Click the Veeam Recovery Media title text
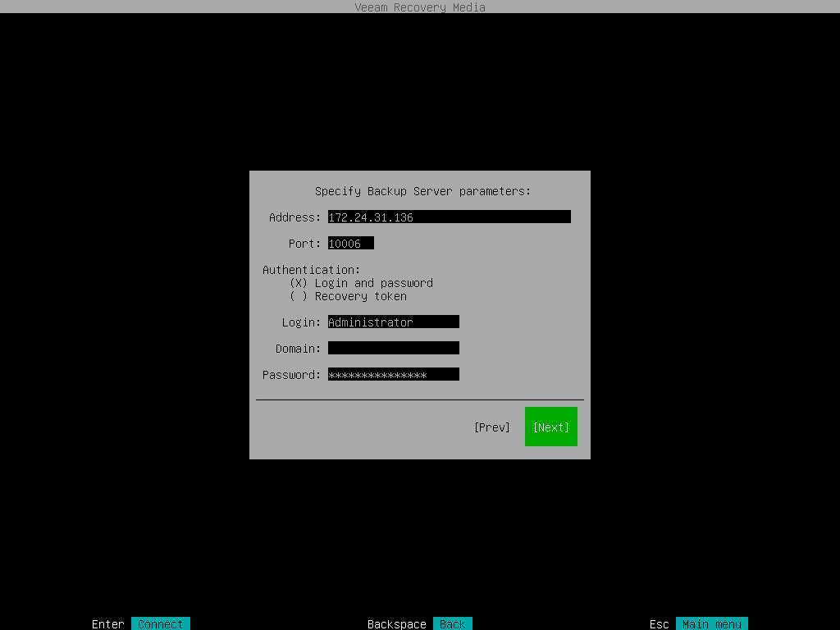840x630 pixels. (x=420, y=7)
